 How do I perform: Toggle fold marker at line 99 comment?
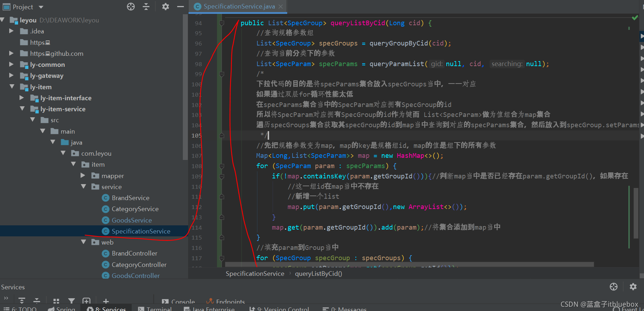pos(222,74)
